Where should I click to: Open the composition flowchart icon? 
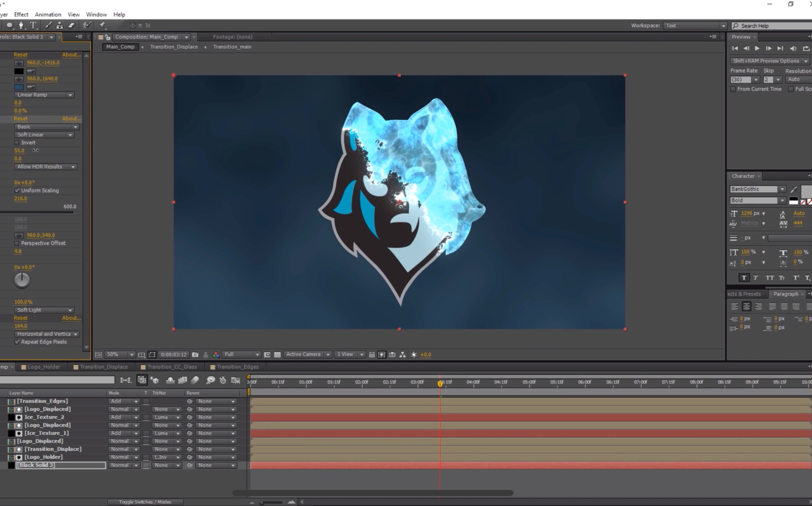coord(402,355)
